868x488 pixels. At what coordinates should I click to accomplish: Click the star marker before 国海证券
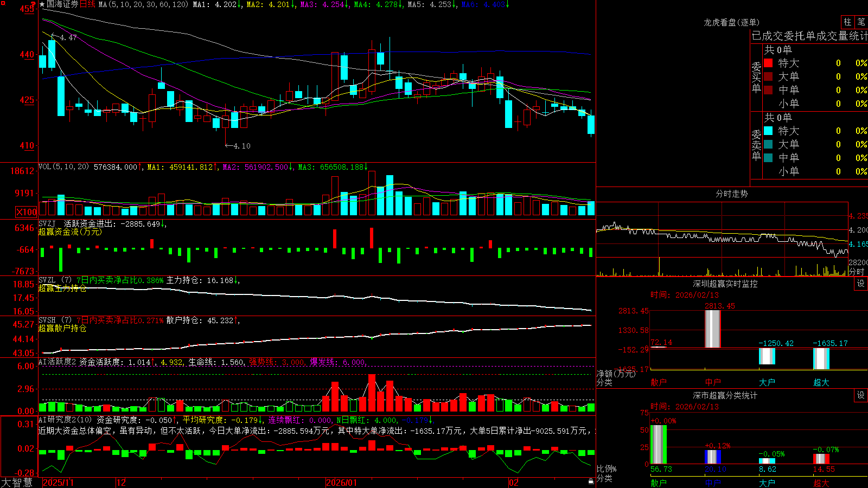42,4
